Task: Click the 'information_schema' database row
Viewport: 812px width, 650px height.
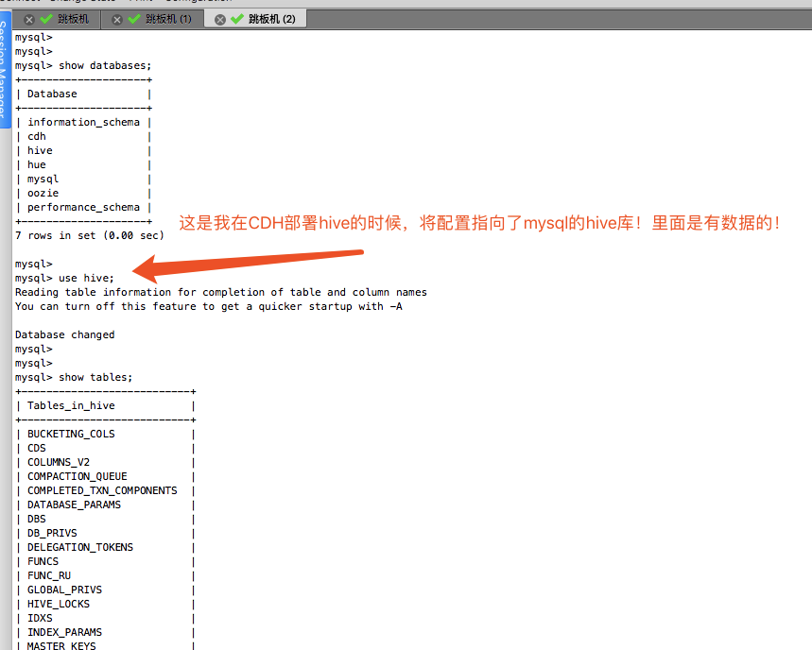Action: [83, 122]
